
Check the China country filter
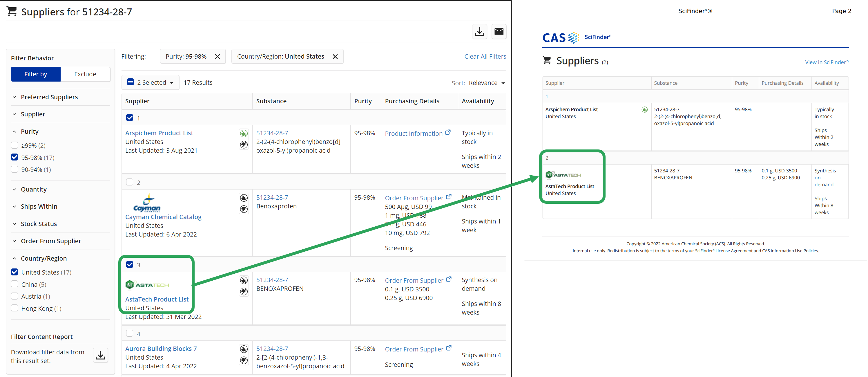point(15,284)
